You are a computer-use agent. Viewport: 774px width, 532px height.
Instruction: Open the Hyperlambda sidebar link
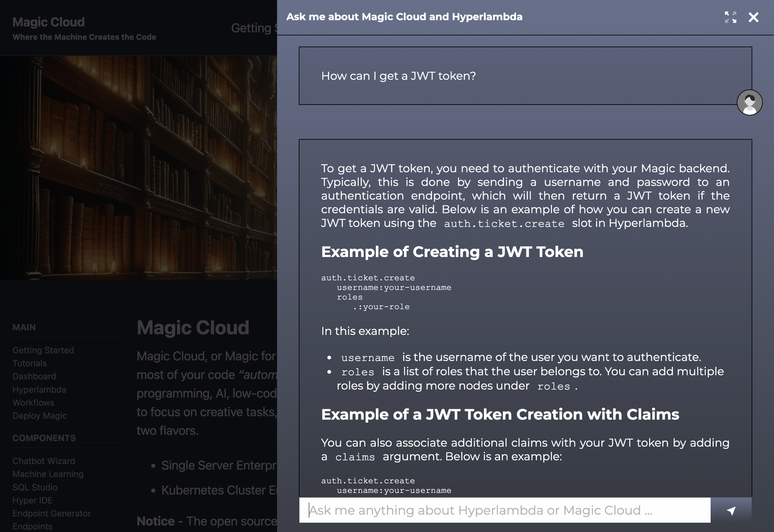(x=39, y=389)
